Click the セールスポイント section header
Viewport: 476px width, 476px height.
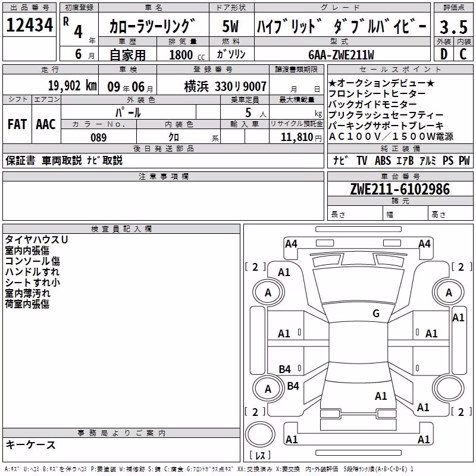400,69
